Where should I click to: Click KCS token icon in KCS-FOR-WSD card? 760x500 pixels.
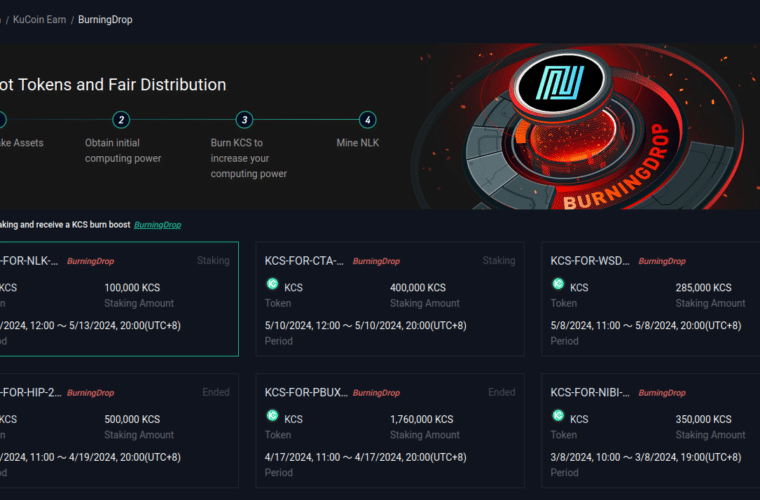(x=558, y=284)
